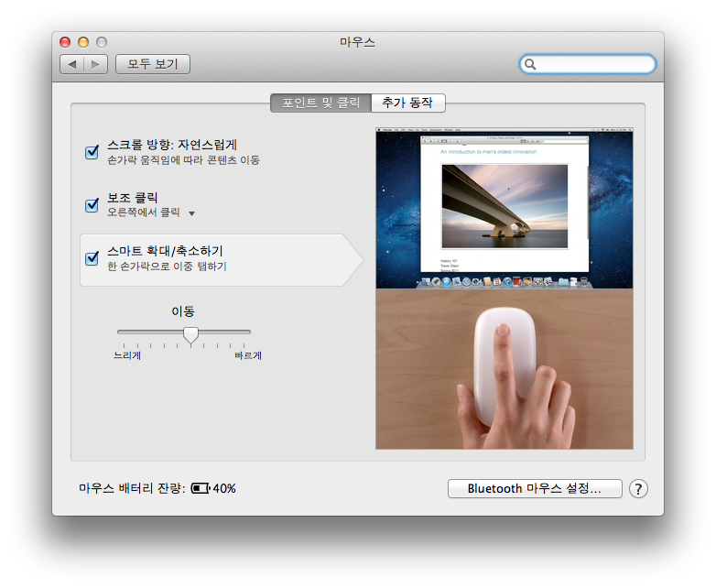Click in the search input field

pos(588,64)
